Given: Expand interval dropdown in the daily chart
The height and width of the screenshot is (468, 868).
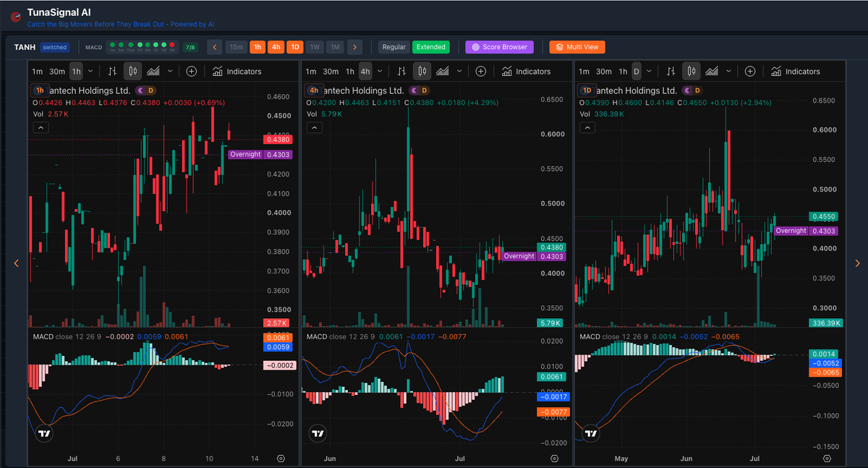Looking at the screenshot, I should [649, 71].
